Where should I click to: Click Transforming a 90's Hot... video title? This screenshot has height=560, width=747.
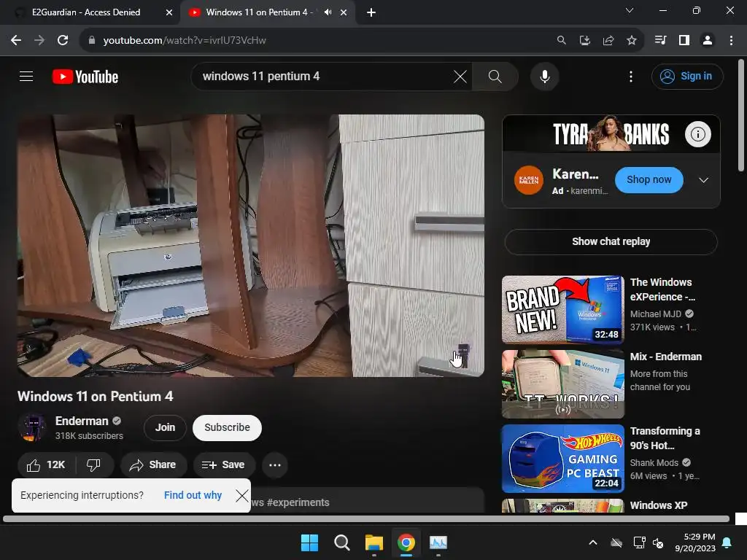pos(665,438)
